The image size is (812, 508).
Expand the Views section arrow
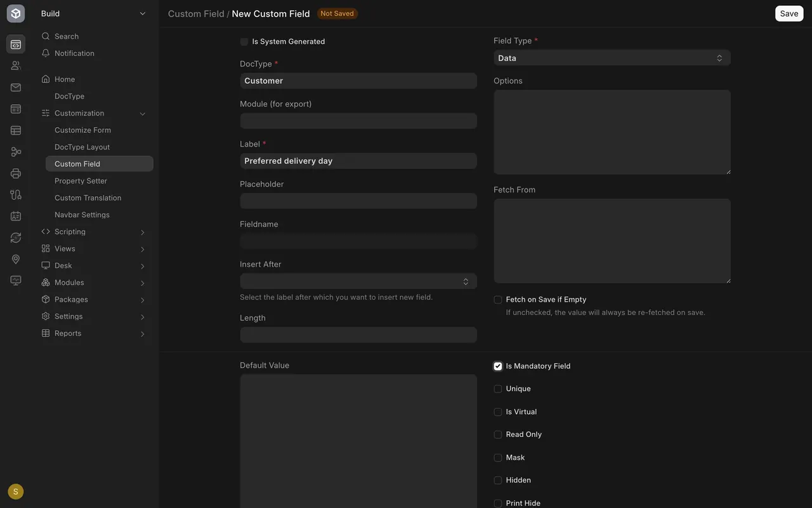(x=143, y=250)
